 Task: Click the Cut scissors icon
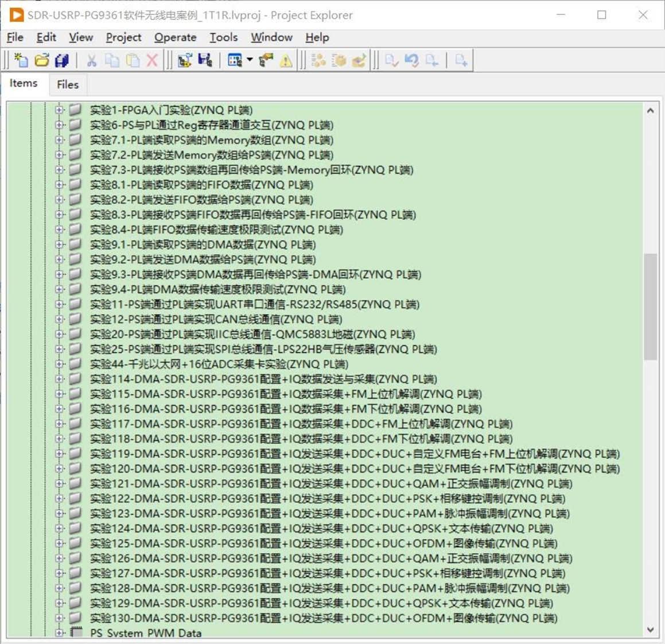(x=91, y=60)
